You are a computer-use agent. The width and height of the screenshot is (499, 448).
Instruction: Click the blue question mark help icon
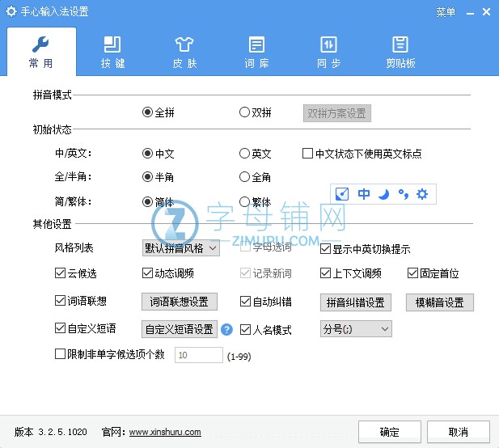[226, 329]
